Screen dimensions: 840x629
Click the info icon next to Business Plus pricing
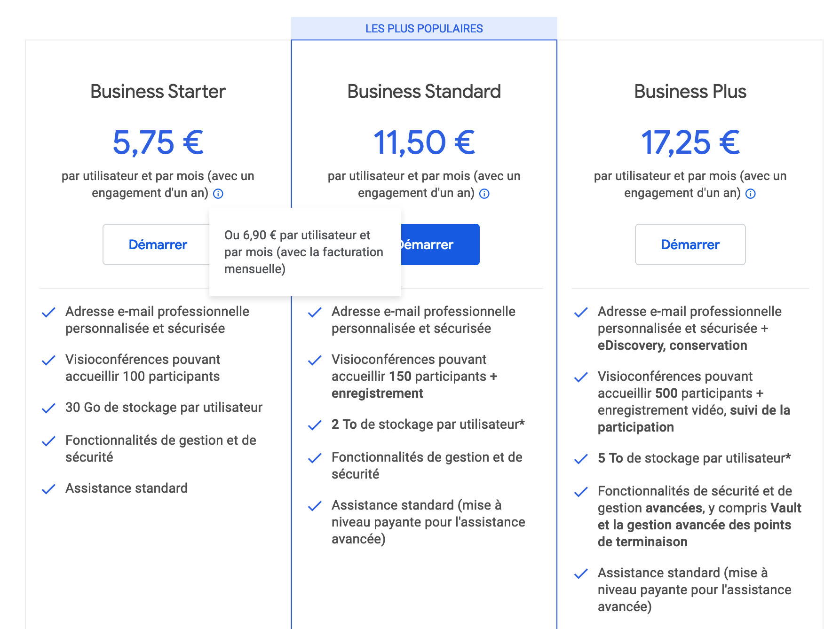tap(751, 193)
